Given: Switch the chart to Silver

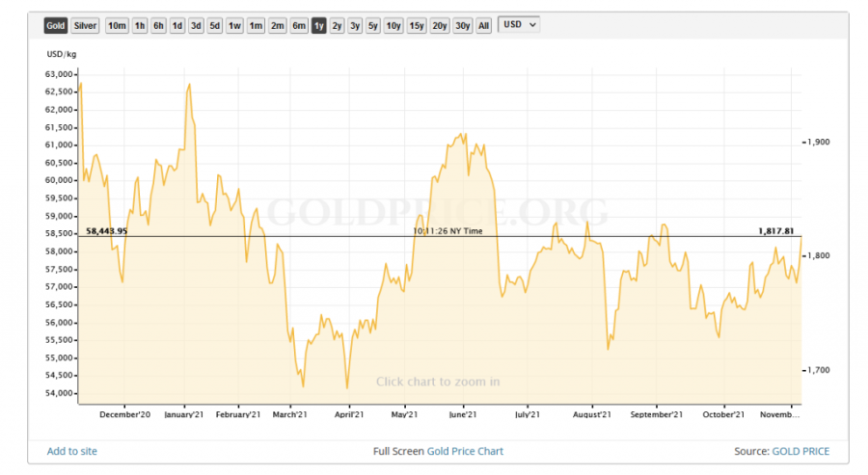Looking at the screenshot, I should click(x=85, y=25).
